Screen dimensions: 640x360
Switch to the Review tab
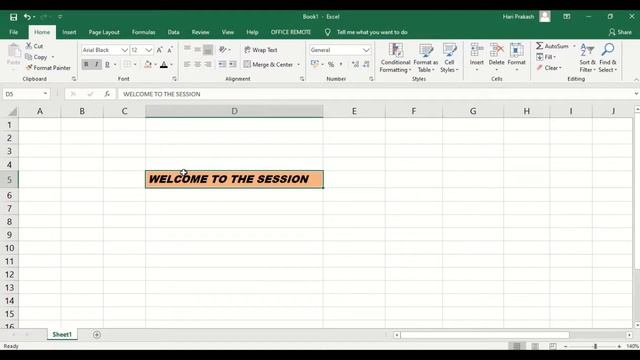pos(200,32)
